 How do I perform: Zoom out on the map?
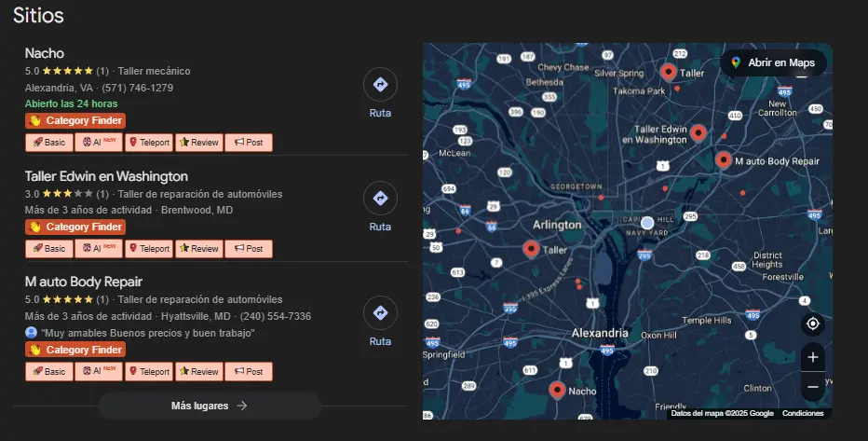point(813,387)
